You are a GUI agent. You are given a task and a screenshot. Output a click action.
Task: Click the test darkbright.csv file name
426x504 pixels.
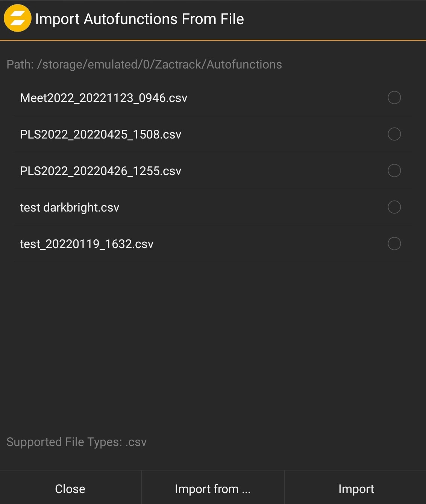click(70, 207)
